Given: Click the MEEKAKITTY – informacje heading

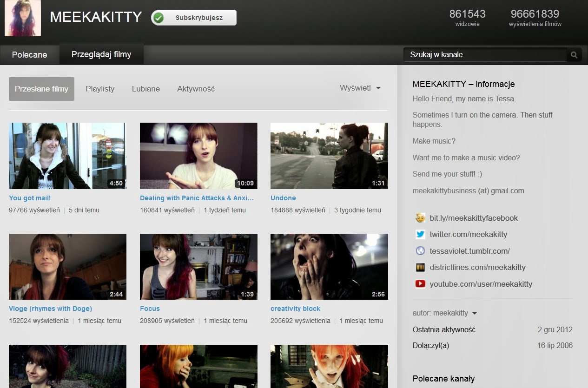Looking at the screenshot, I should point(463,84).
